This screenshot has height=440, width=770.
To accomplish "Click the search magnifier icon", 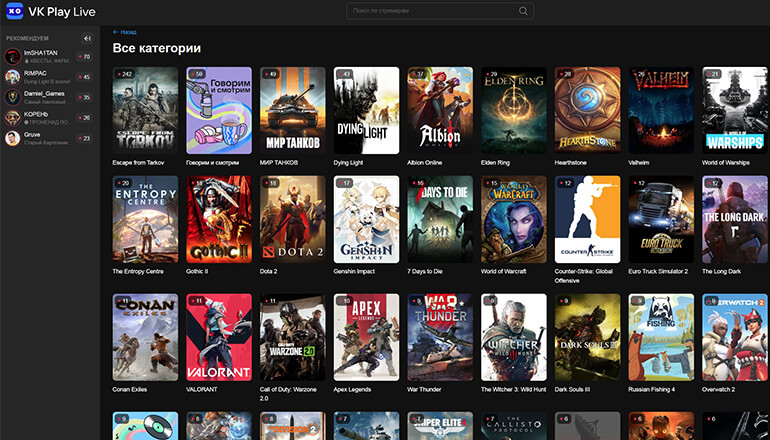I will (523, 11).
